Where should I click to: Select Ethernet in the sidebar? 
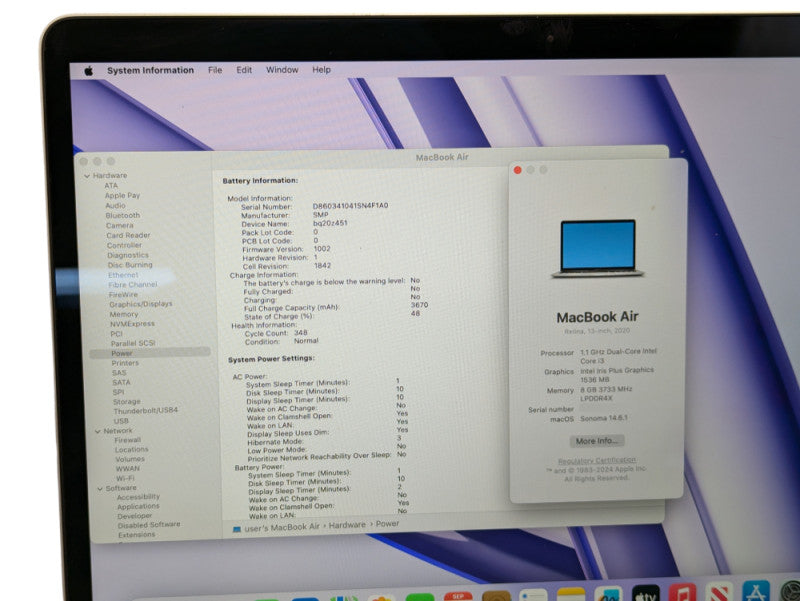click(123, 275)
